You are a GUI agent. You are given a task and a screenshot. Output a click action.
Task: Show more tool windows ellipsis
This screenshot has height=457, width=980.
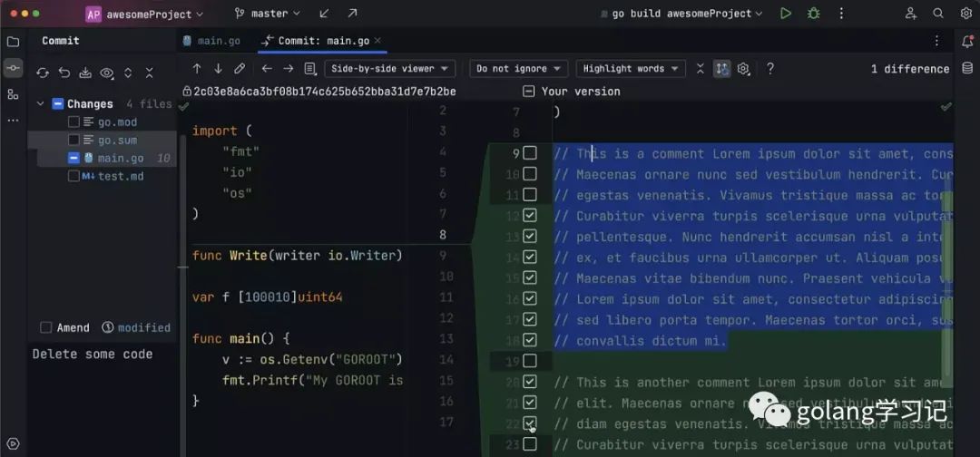pyautogui.click(x=13, y=120)
